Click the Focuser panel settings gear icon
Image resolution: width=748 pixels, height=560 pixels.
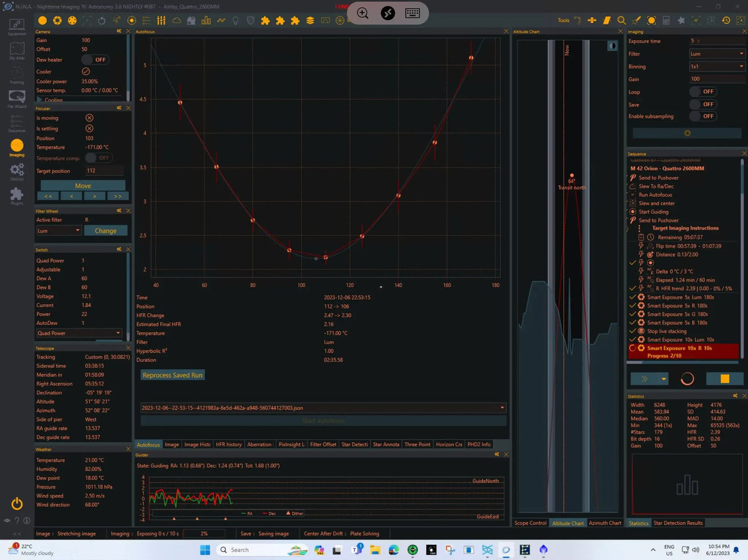[x=119, y=108]
